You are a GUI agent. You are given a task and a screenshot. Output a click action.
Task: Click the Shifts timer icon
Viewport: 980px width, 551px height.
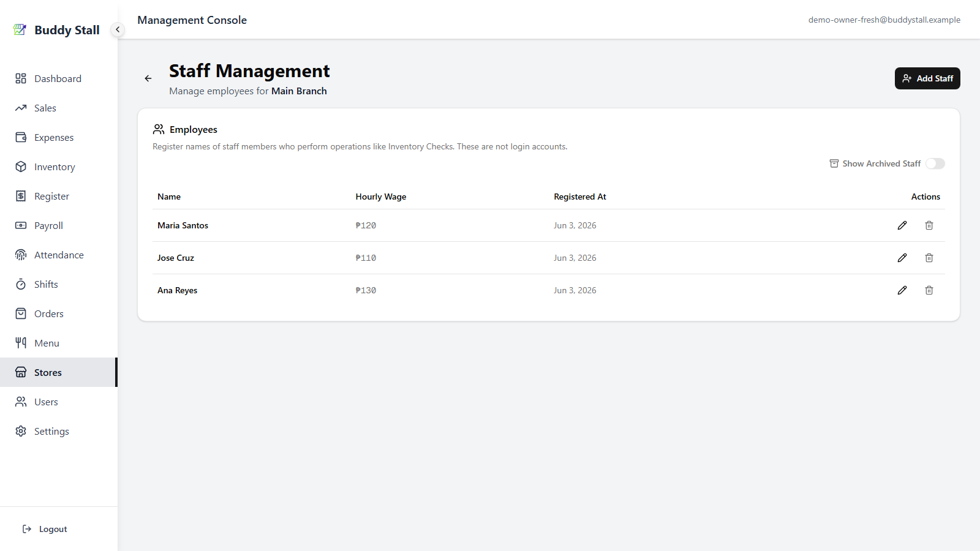coord(21,284)
